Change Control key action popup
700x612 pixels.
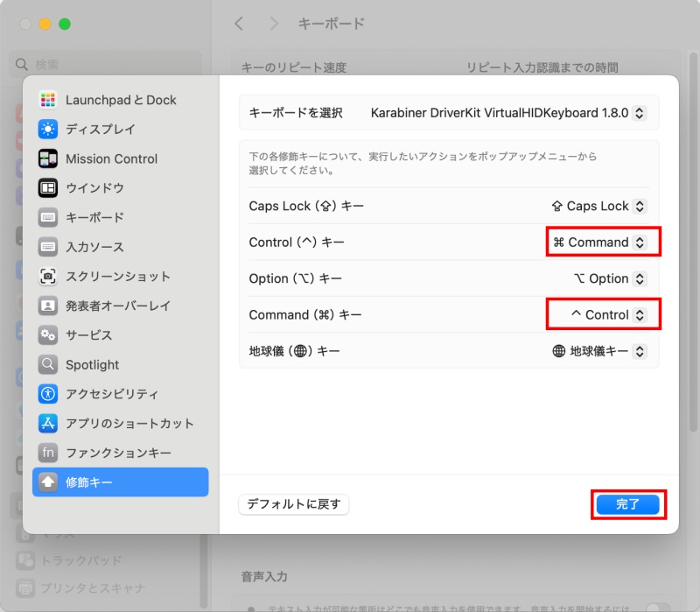coord(600,243)
